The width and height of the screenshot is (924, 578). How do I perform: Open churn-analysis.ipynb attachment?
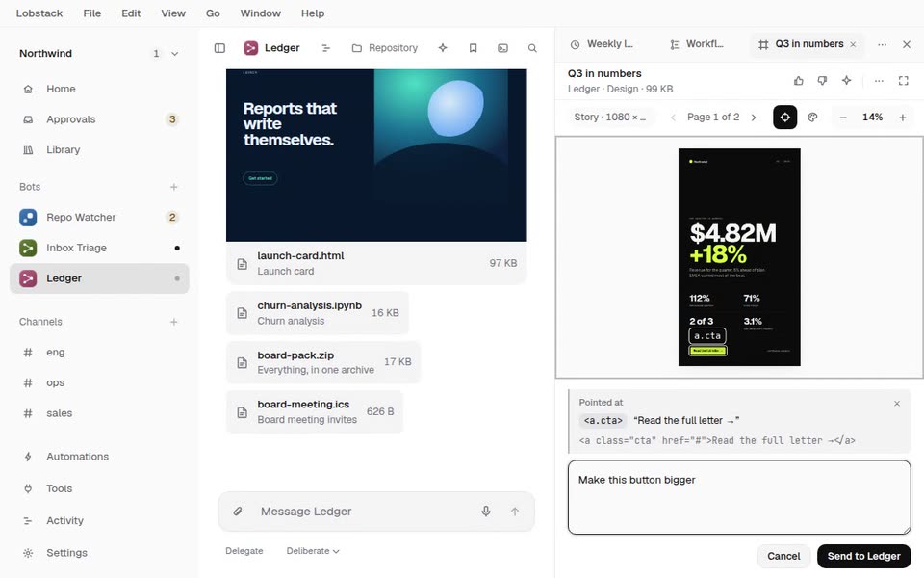(x=318, y=312)
